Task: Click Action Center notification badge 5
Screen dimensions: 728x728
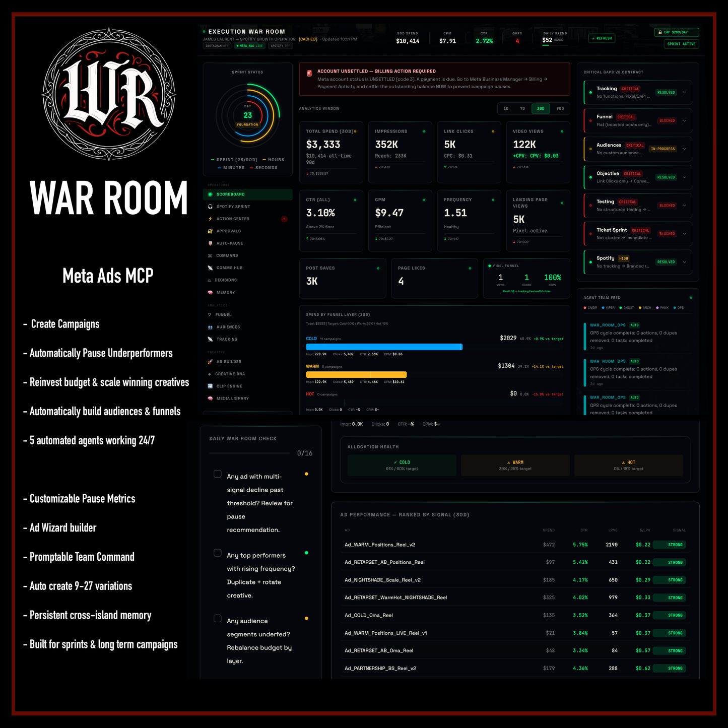Action: tap(284, 219)
